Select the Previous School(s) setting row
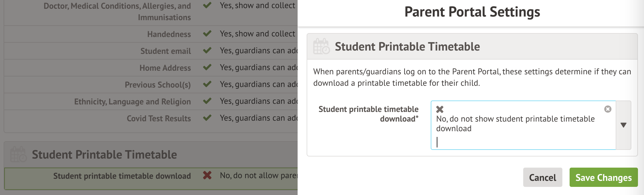The height and width of the screenshot is (195, 644). pyautogui.click(x=158, y=85)
